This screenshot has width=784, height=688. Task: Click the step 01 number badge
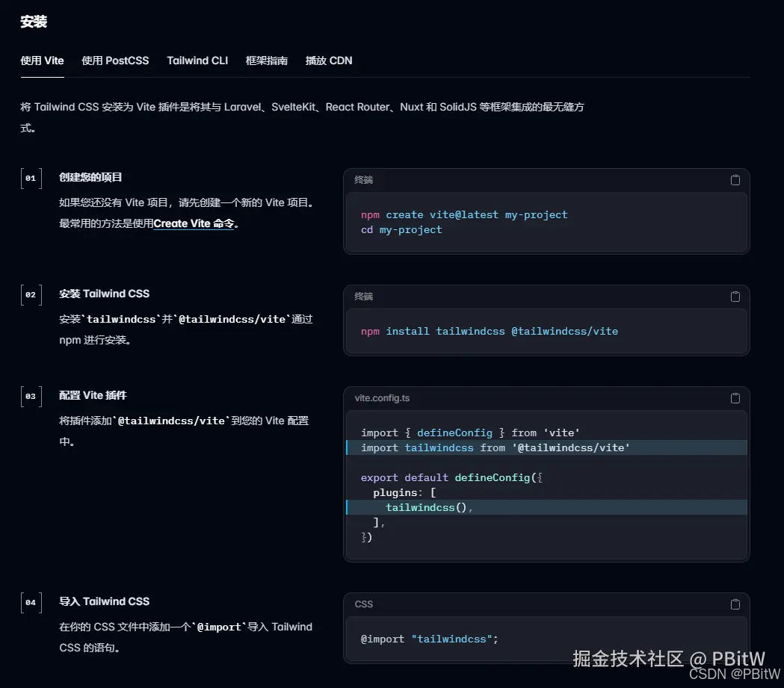pos(31,179)
